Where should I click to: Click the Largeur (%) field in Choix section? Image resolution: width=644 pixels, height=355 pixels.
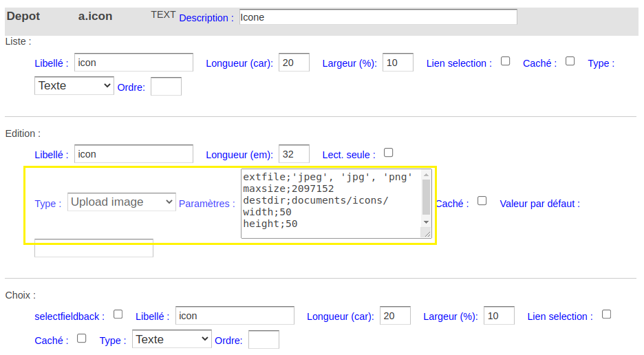(x=499, y=316)
